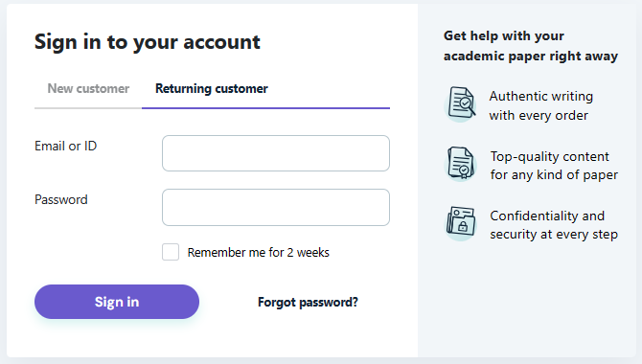Click the "Email or ID" field label

click(x=65, y=146)
